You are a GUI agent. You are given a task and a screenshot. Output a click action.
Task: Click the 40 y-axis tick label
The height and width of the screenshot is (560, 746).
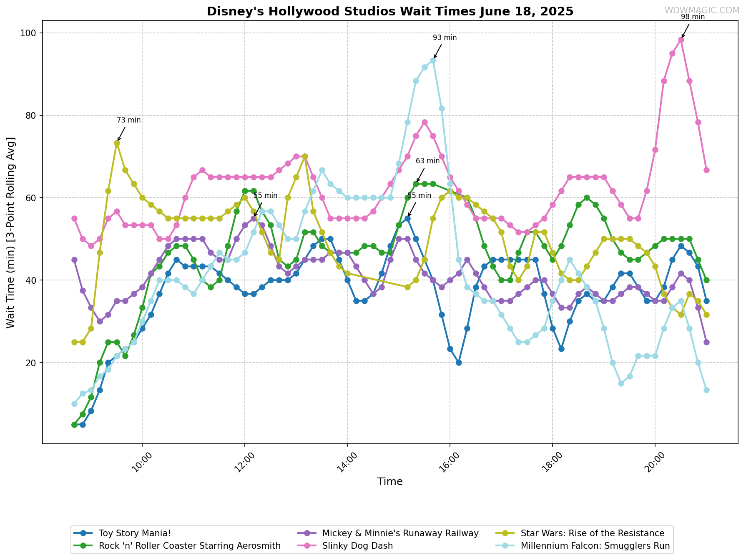coord(32,280)
